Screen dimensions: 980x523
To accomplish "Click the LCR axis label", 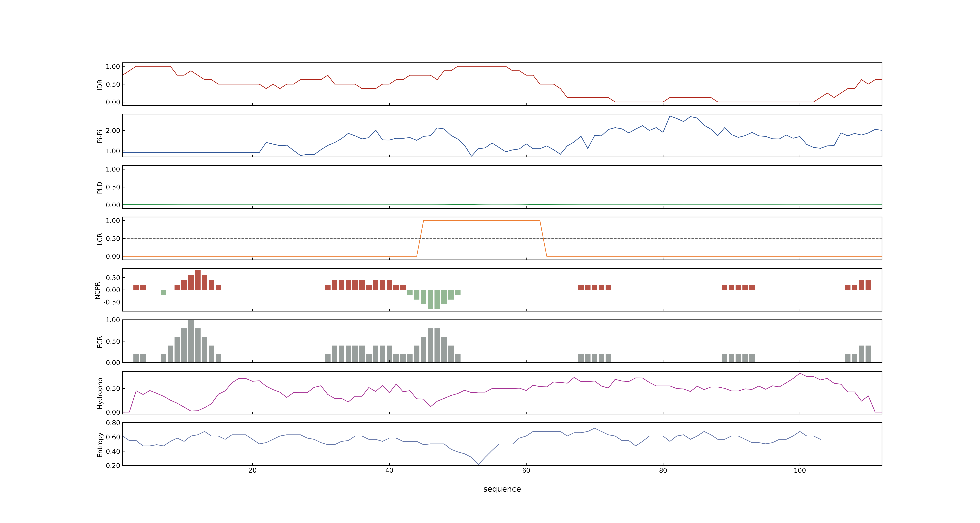I will 100,239.
